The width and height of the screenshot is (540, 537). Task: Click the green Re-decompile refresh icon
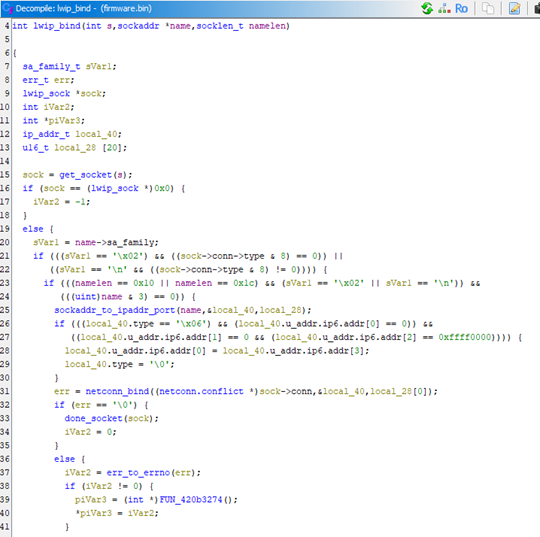click(x=427, y=8)
